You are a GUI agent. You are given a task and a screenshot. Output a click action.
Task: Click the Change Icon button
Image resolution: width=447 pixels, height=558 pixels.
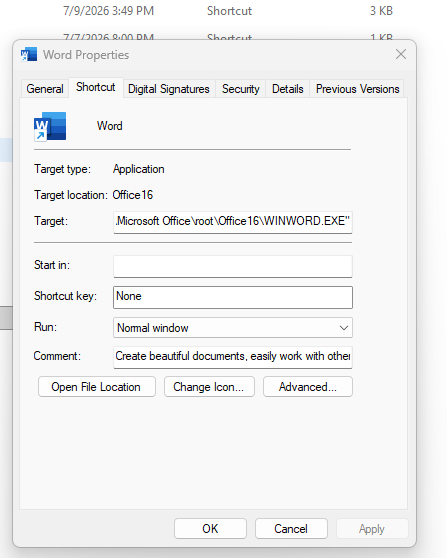(209, 386)
